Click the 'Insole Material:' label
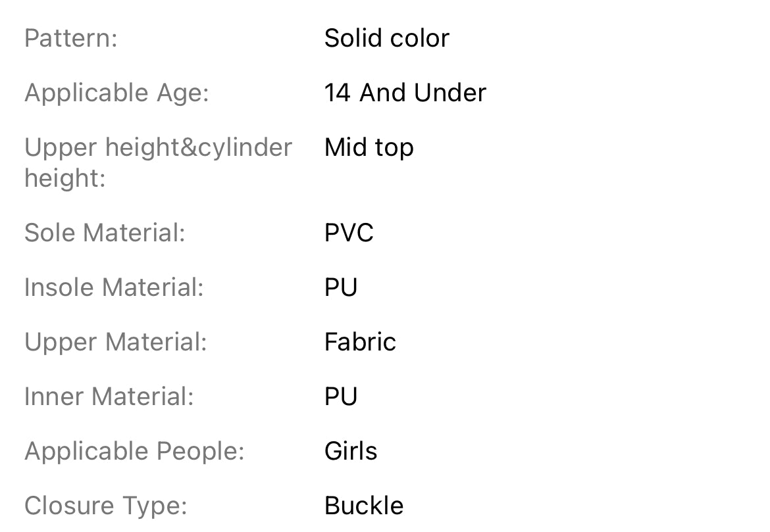 point(114,287)
